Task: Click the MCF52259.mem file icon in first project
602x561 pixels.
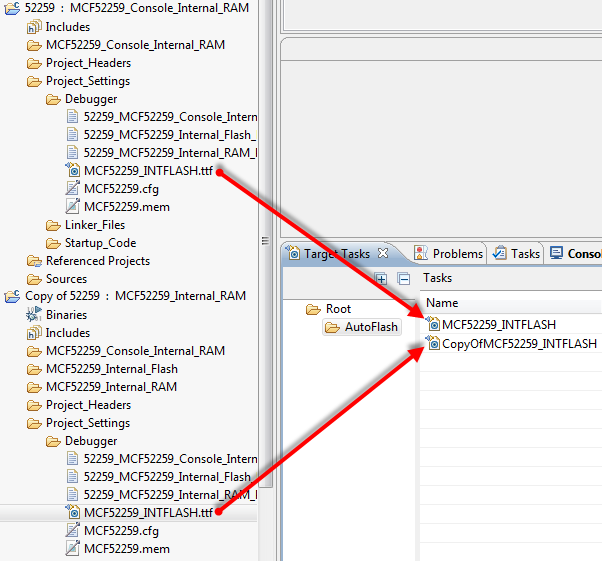Action: click(72, 207)
